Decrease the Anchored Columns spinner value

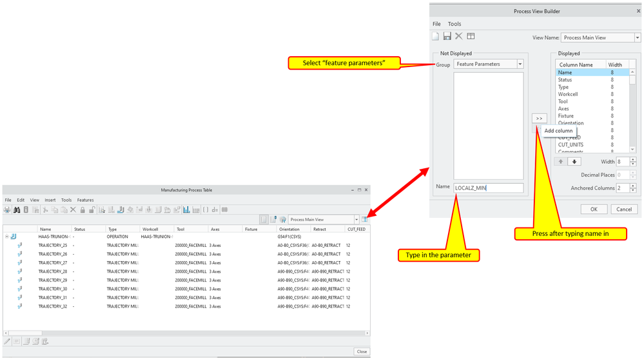(633, 190)
